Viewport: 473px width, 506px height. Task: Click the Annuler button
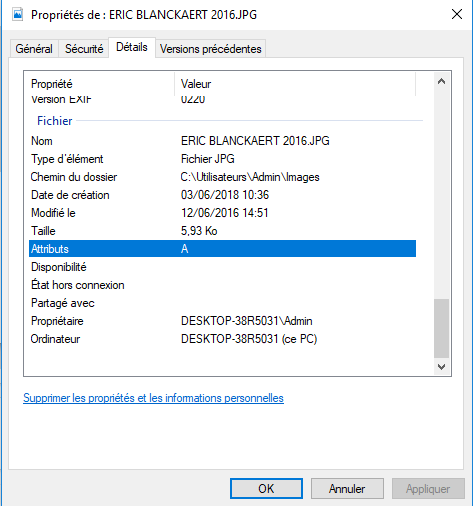[x=347, y=489]
